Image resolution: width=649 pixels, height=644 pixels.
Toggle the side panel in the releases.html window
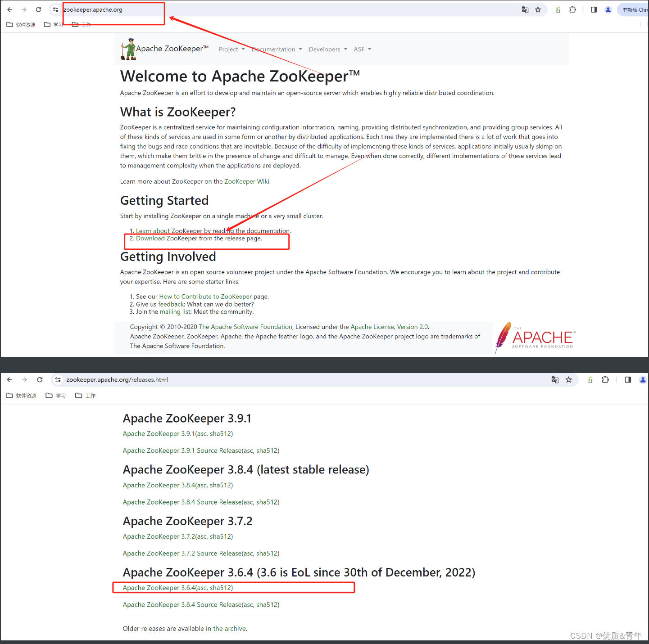point(628,380)
